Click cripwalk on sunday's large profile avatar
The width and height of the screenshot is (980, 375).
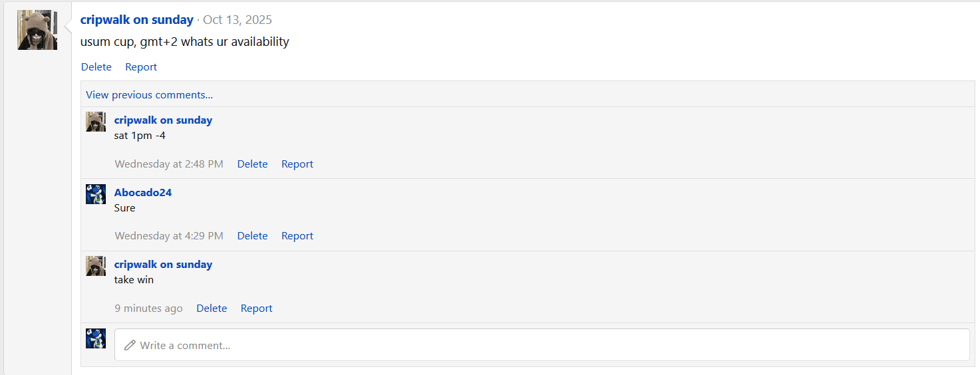point(37,30)
